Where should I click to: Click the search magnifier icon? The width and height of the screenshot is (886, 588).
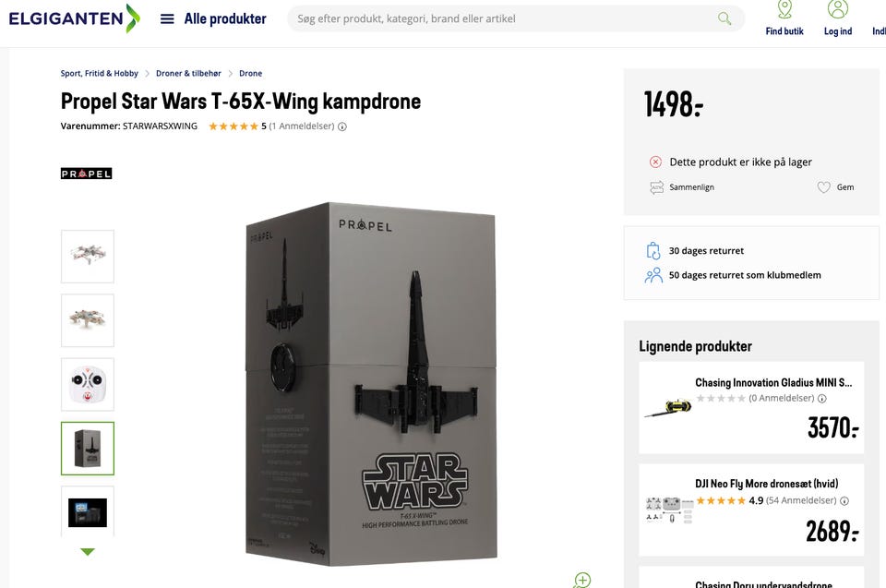click(724, 18)
